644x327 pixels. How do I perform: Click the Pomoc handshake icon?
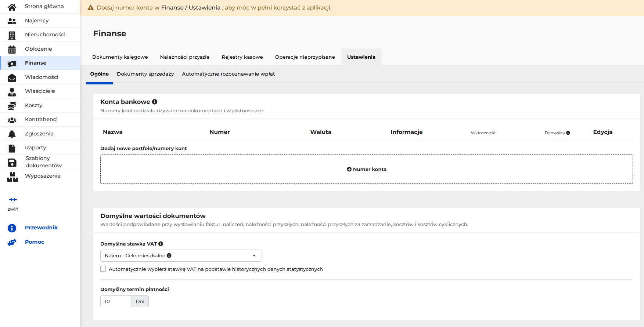tap(12, 243)
